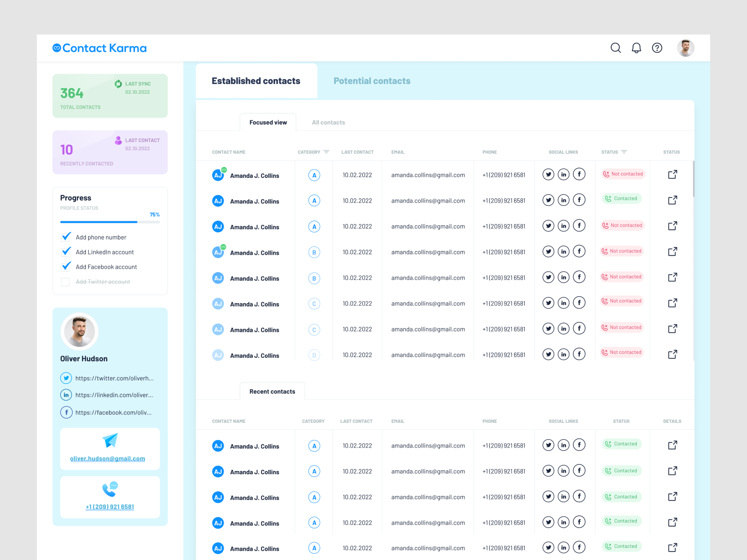The width and height of the screenshot is (747, 560).
Task: Switch to the Potential contacts tab
Action: [372, 81]
